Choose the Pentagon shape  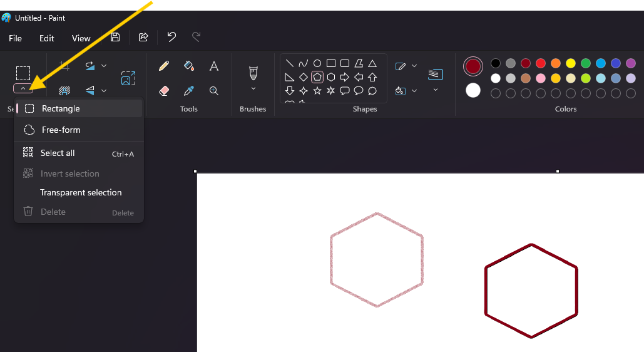[x=317, y=77]
